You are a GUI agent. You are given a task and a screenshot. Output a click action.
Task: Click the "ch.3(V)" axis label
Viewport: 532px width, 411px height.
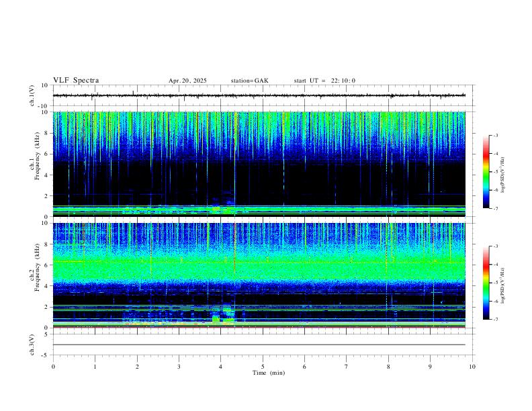pos(32,345)
